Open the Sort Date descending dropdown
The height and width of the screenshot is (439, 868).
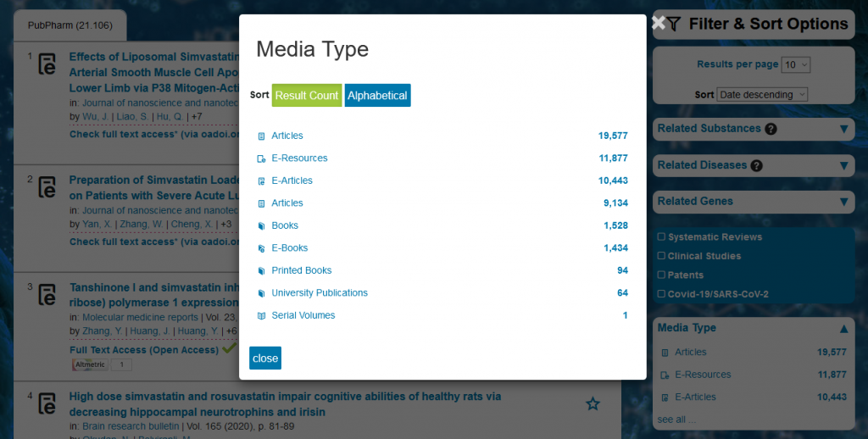(762, 95)
